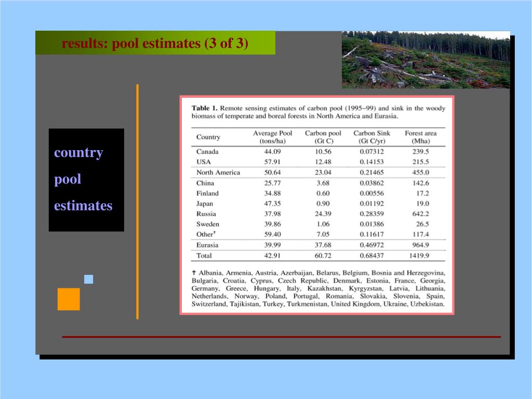Screen dimensions: 532x399
Task: Select the word 'pool' in black box
Action: coord(68,179)
